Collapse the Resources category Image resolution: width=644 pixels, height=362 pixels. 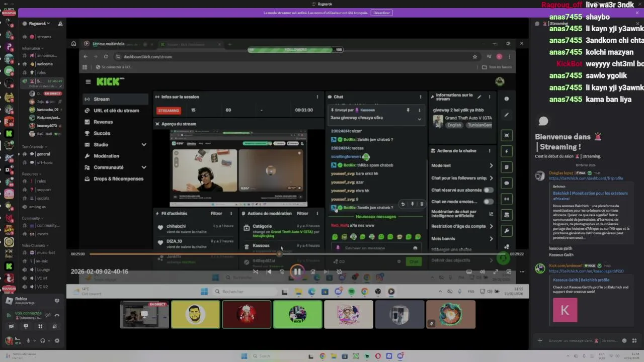point(31,174)
